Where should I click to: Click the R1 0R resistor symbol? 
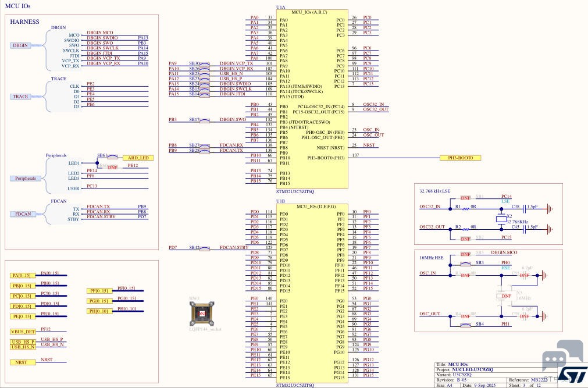tap(465, 209)
